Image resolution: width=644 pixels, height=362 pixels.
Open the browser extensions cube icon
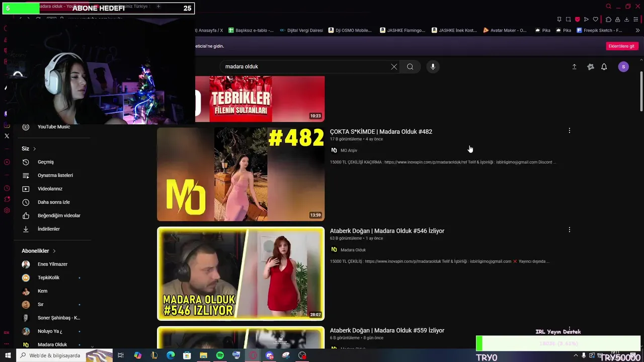point(608,20)
